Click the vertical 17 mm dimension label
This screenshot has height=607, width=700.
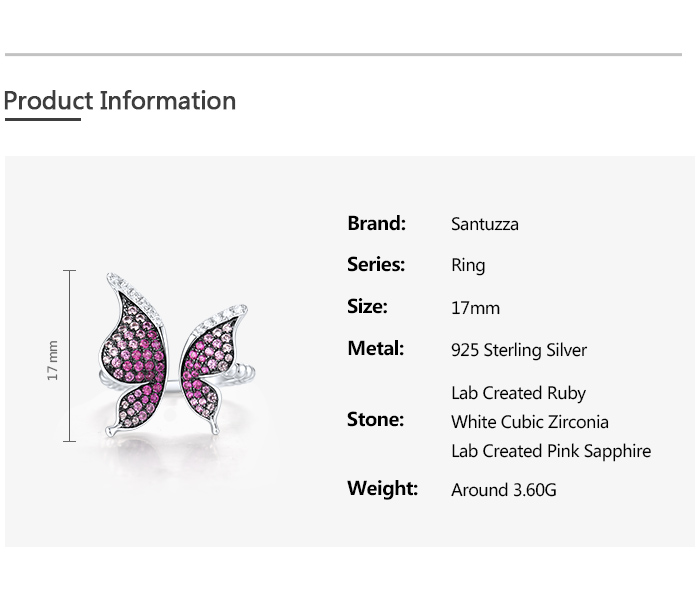coord(53,360)
